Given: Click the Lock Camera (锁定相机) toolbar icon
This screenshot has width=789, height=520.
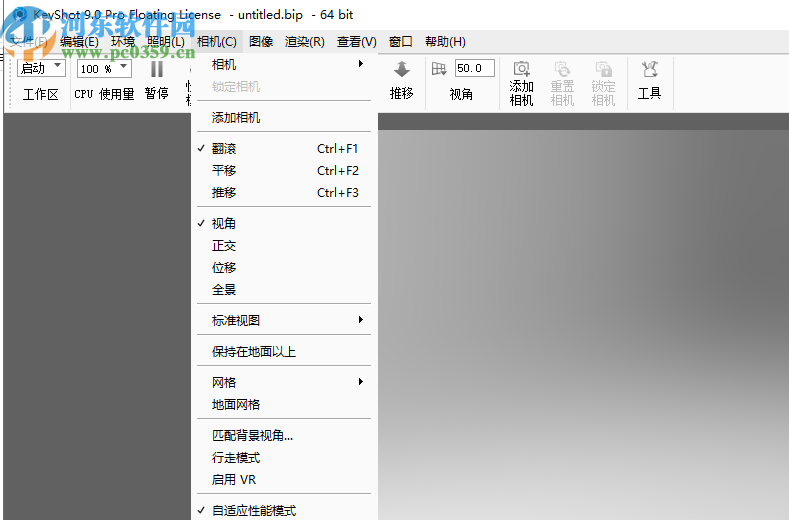Looking at the screenshot, I should (x=603, y=69).
